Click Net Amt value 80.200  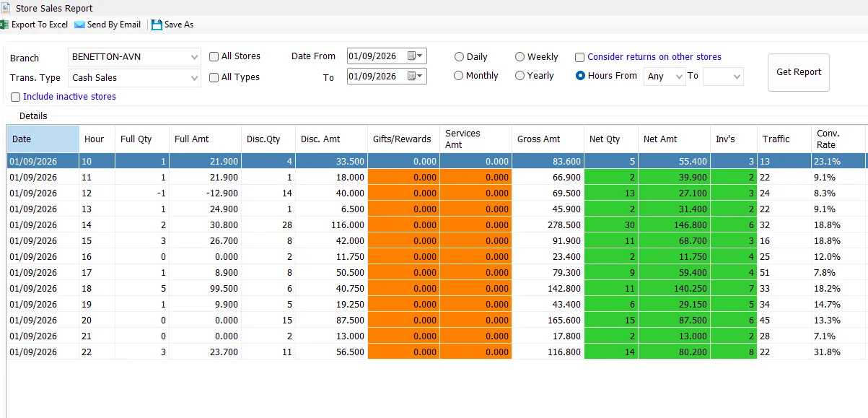[693, 352]
